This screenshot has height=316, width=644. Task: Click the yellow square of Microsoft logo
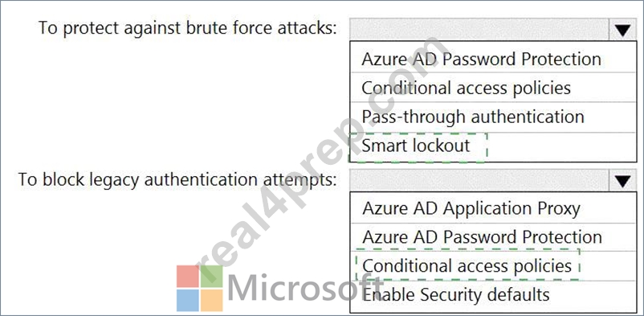(x=211, y=300)
